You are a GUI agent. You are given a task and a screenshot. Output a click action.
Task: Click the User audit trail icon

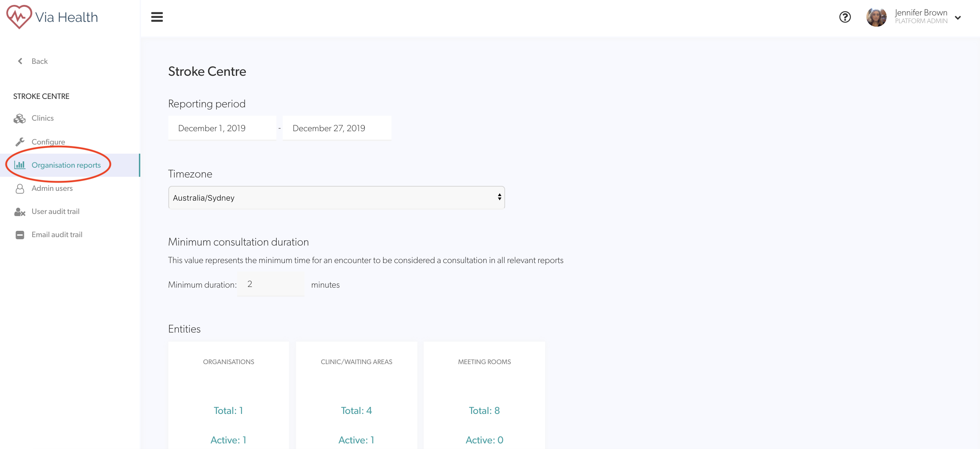click(x=20, y=212)
